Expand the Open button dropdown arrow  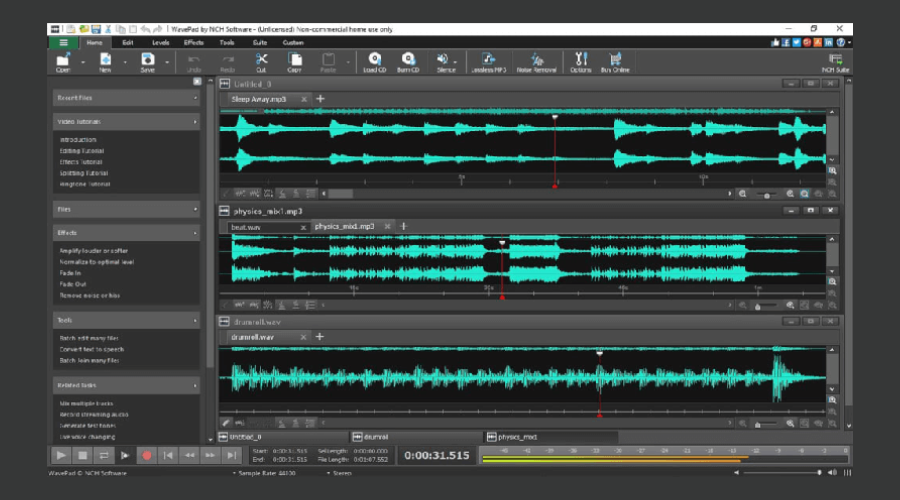[83, 62]
